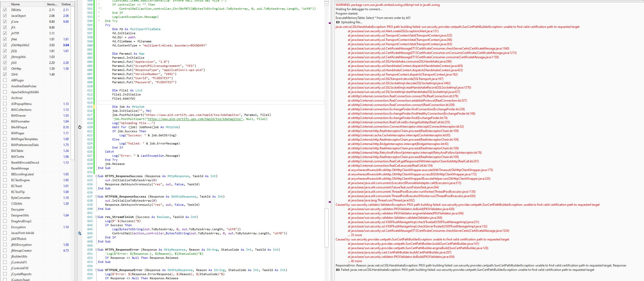Click the resumable sub icon beside line 620
Image resolution: width=644 pixels, height=281 pixels.
(x=80, y=127)
